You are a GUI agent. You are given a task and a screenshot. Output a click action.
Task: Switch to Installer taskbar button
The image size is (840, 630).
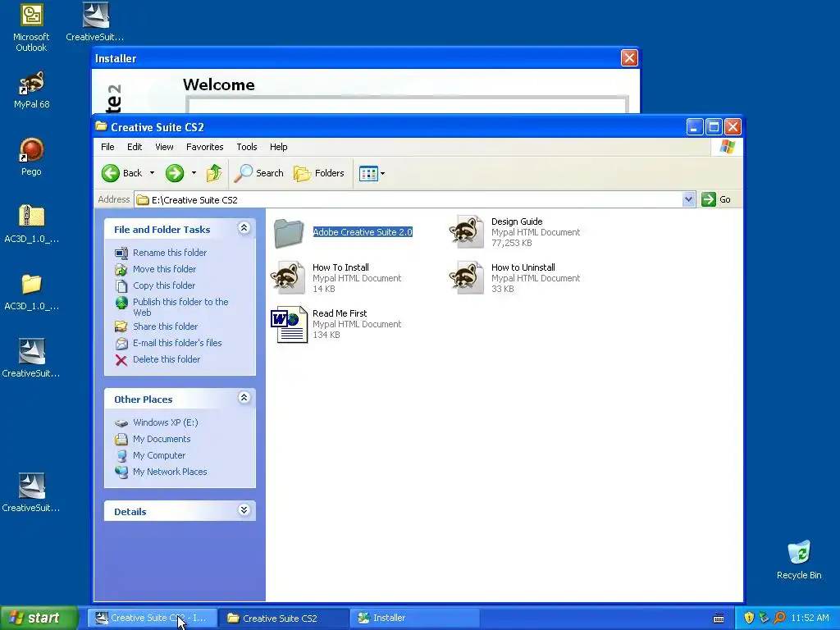click(x=415, y=618)
